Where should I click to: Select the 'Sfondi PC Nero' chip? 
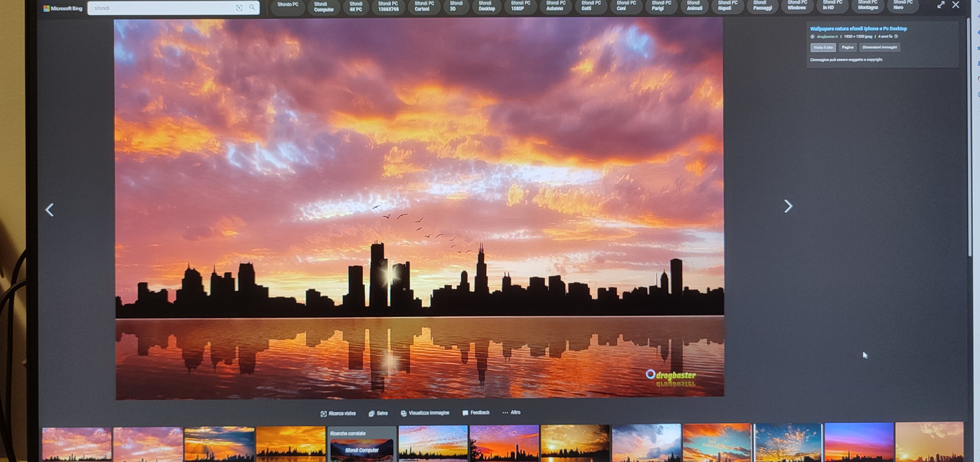pos(903,5)
